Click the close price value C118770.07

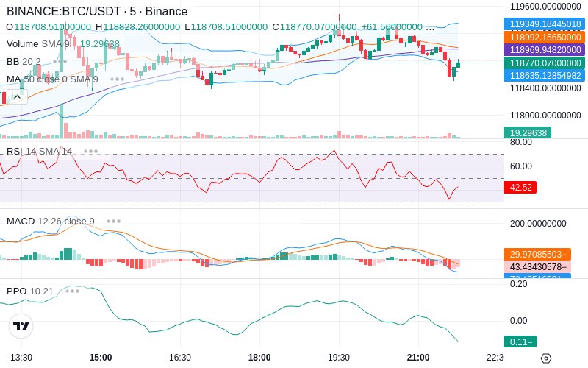[315, 27]
